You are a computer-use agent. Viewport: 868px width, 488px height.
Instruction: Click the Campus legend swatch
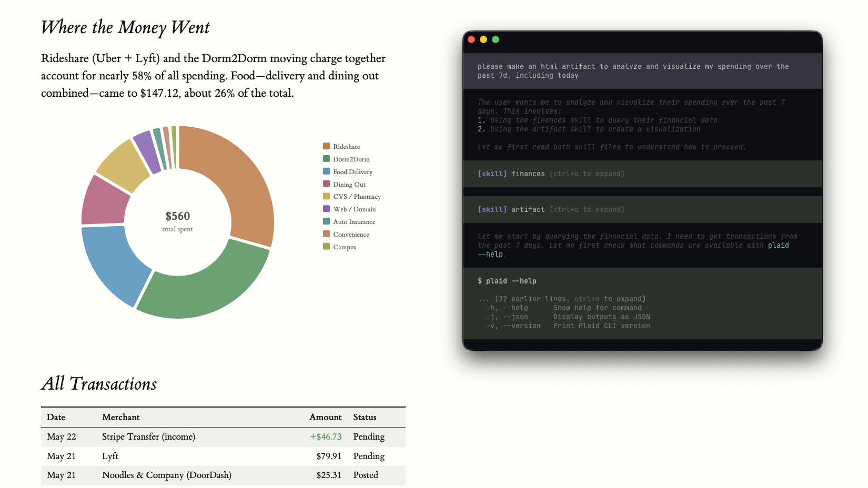pyautogui.click(x=326, y=247)
